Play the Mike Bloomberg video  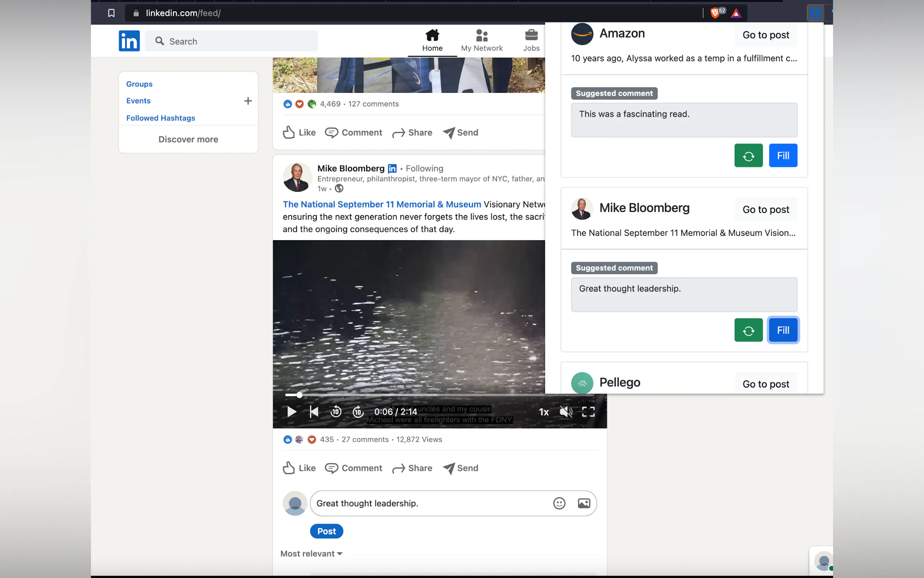(x=291, y=412)
